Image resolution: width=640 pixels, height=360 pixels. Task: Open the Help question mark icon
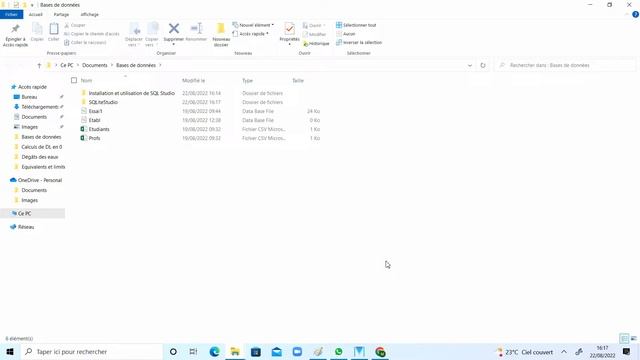pos(635,14)
